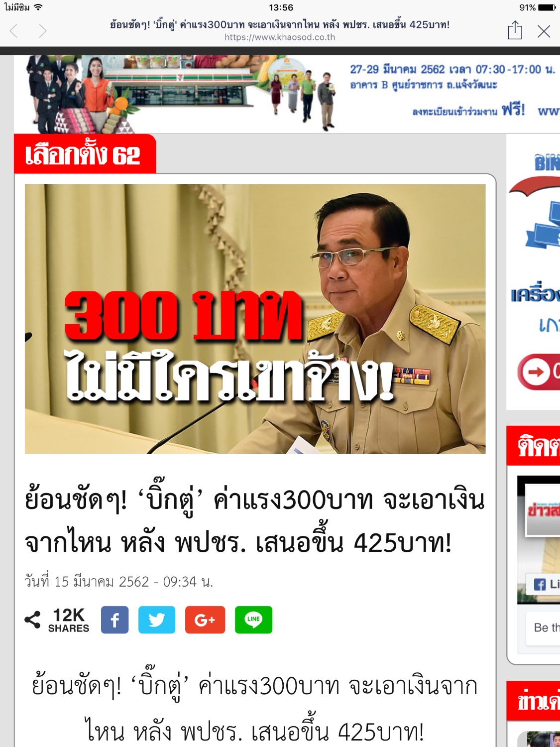Like the Facebook page widget
This screenshot has width=560, height=747.
click(x=545, y=584)
